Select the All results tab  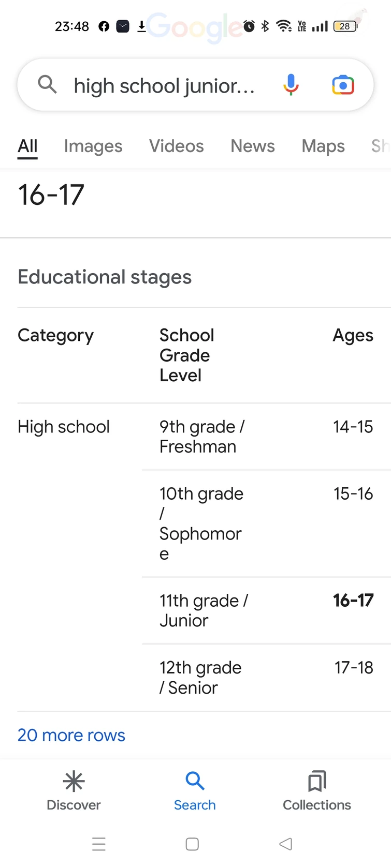pyautogui.click(x=27, y=146)
